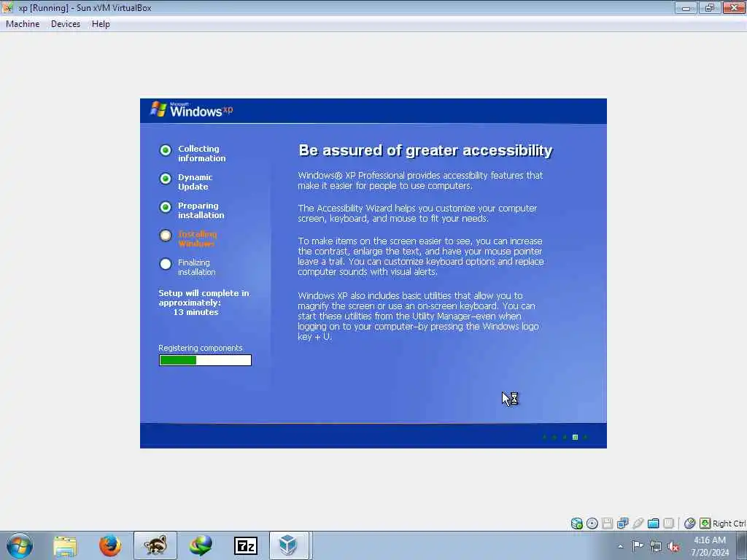Click heading 'Be assured of greater accessibility'
This screenshot has width=747, height=560.
(425, 150)
